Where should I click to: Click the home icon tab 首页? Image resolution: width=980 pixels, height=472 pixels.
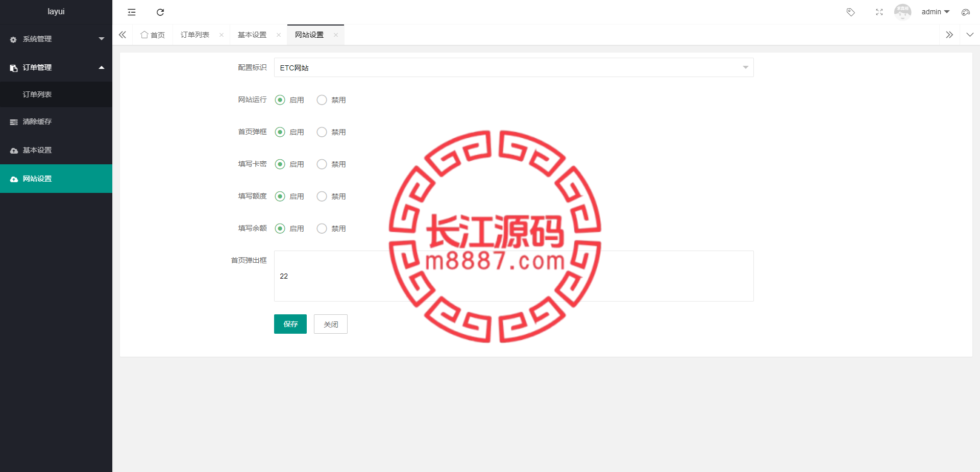click(153, 35)
